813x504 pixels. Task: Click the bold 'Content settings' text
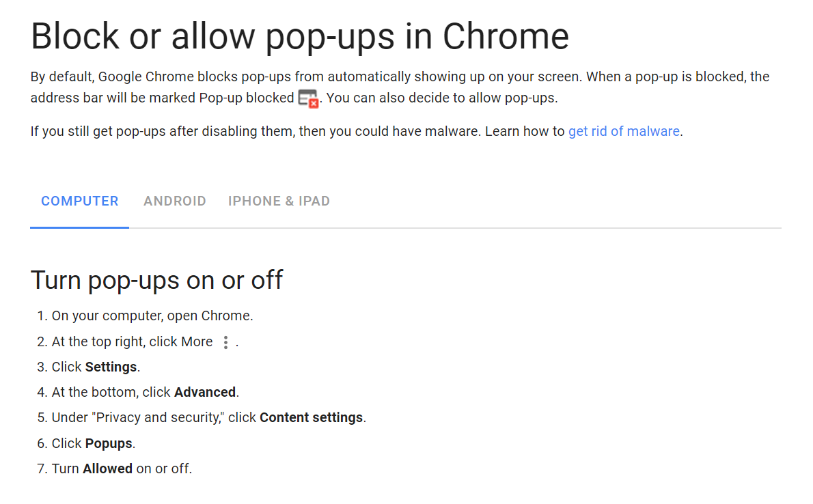click(312, 417)
